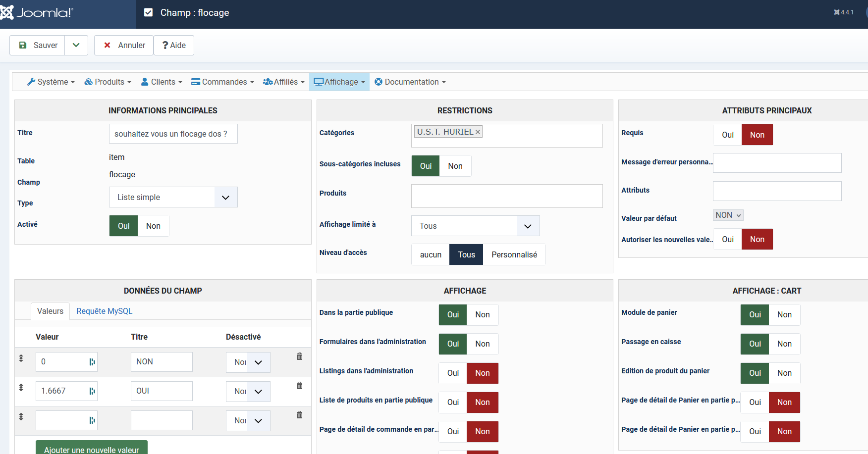Image resolution: width=868 pixels, height=454 pixels.
Task: Enable Oui for Page de détail de commande
Action: click(453, 431)
